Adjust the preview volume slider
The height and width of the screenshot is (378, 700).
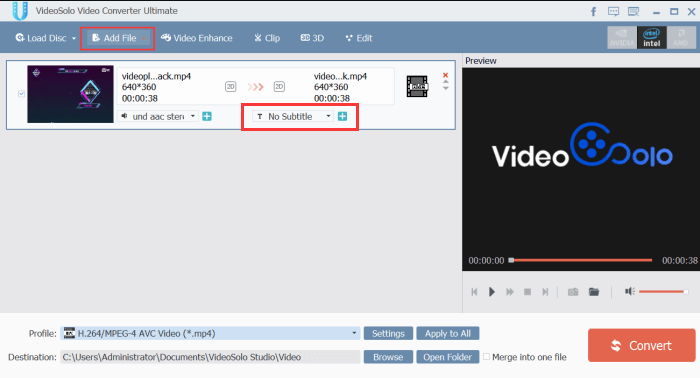tap(663, 292)
